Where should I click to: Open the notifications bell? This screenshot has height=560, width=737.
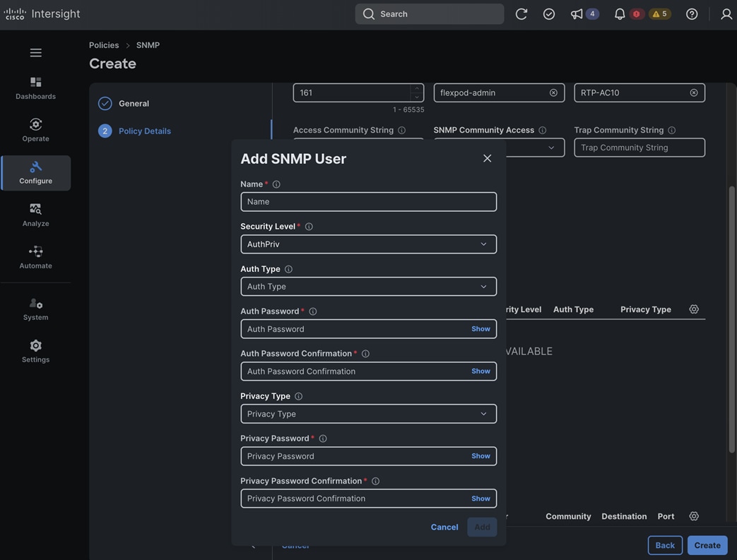620,14
